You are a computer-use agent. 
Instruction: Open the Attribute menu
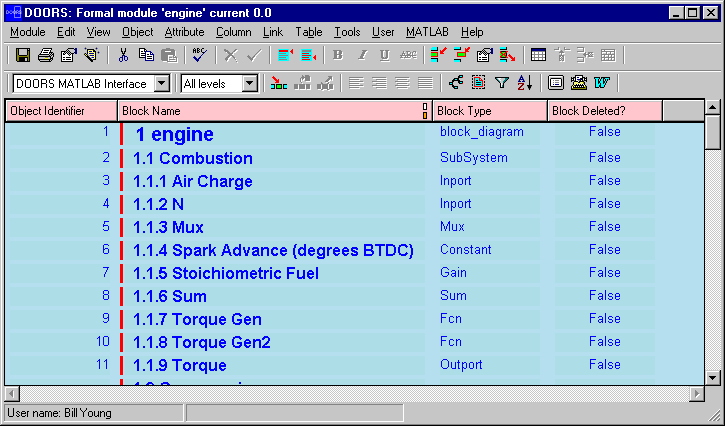[x=184, y=32]
